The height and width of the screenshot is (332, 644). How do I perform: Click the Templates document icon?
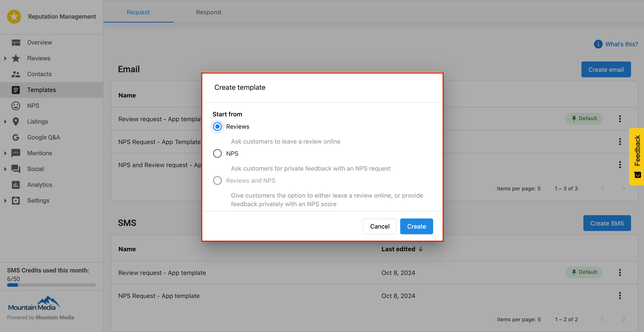click(16, 90)
